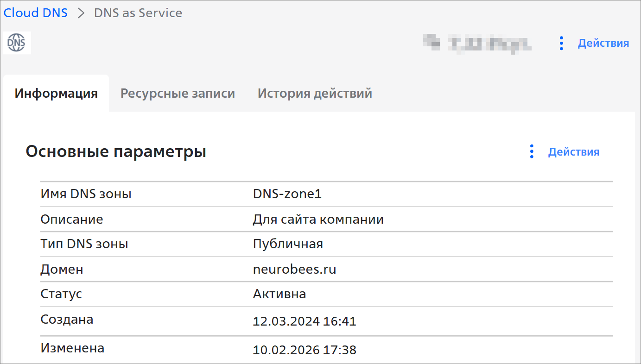
Task: Click the zone name value DNS-zone1
Action: (x=287, y=194)
